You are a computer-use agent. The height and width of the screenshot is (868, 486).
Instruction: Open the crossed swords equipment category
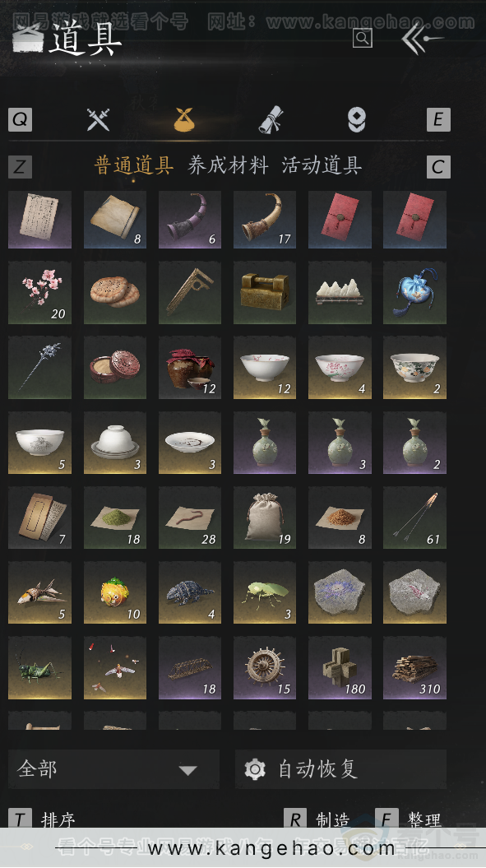98,119
